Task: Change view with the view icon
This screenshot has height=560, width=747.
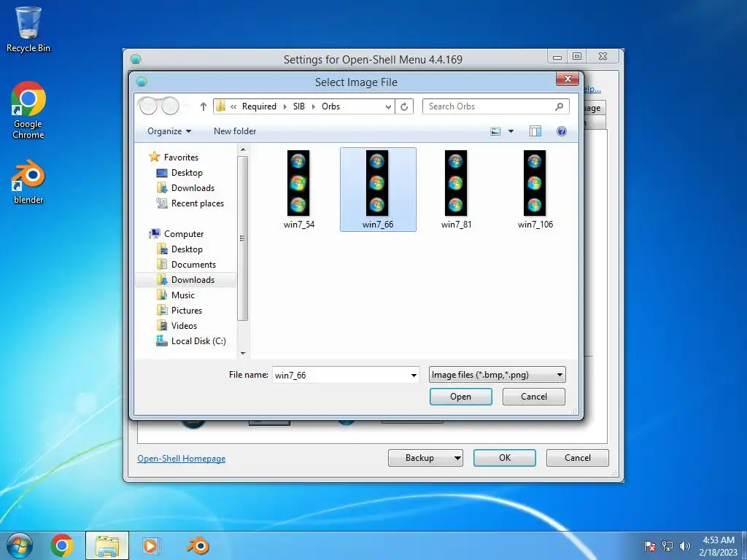Action: point(495,131)
